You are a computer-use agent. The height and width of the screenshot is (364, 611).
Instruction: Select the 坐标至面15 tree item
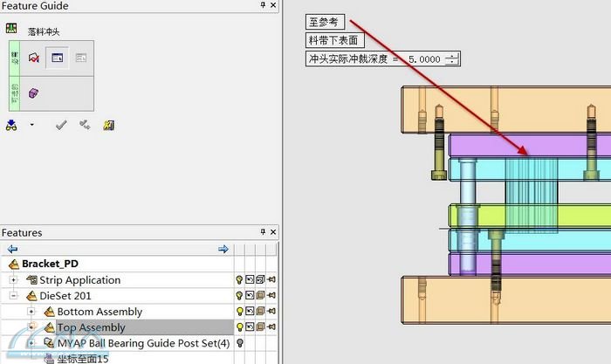[83, 359]
